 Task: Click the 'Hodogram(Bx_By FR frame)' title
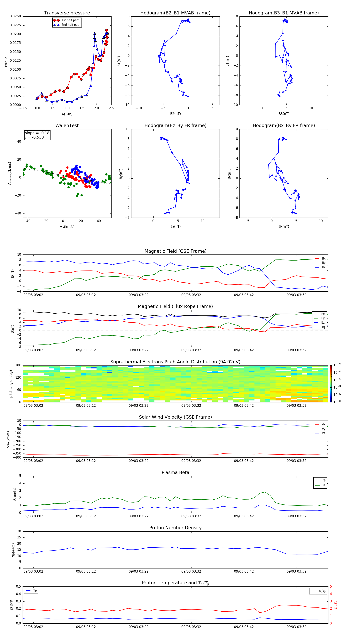(x=284, y=125)
